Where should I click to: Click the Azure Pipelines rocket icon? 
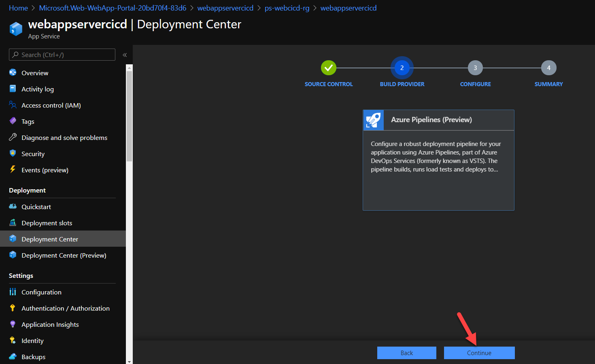pyautogui.click(x=373, y=120)
